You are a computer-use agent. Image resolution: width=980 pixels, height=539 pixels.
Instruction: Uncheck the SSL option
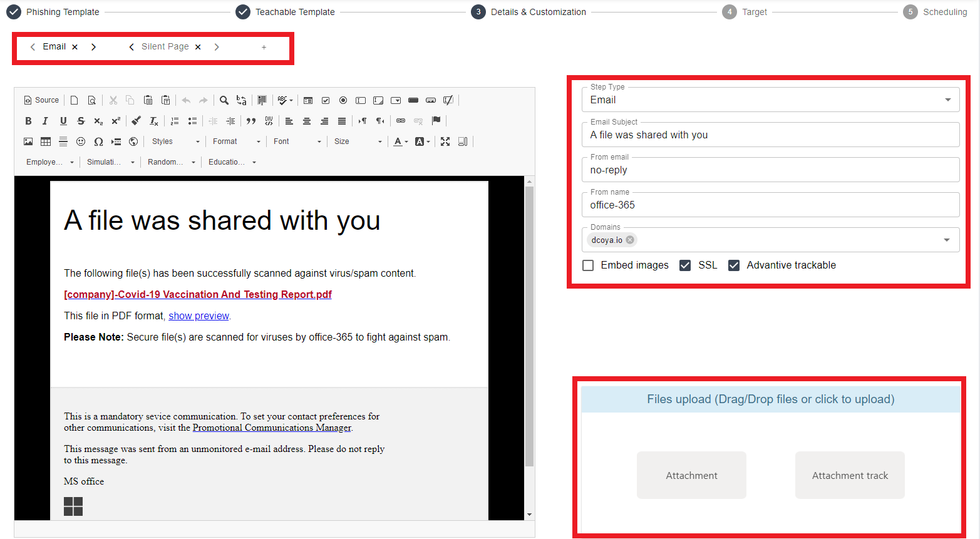click(x=685, y=265)
